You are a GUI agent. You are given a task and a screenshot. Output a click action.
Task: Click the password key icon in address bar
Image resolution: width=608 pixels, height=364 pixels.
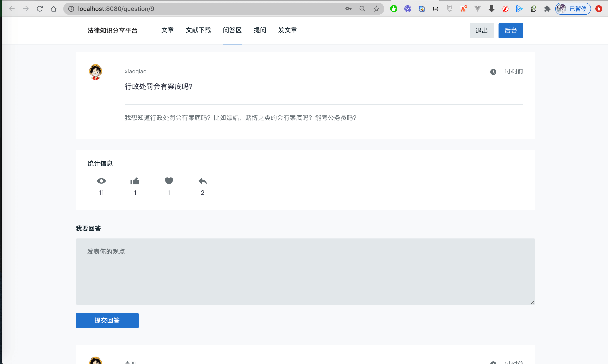click(x=348, y=9)
